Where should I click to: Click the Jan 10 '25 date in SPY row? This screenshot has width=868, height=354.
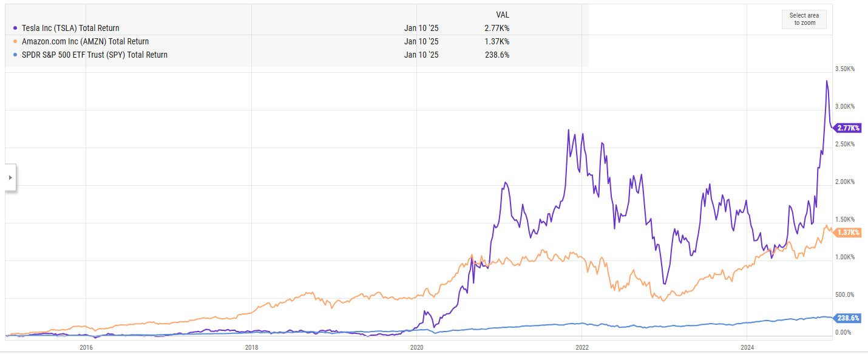click(x=421, y=55)
